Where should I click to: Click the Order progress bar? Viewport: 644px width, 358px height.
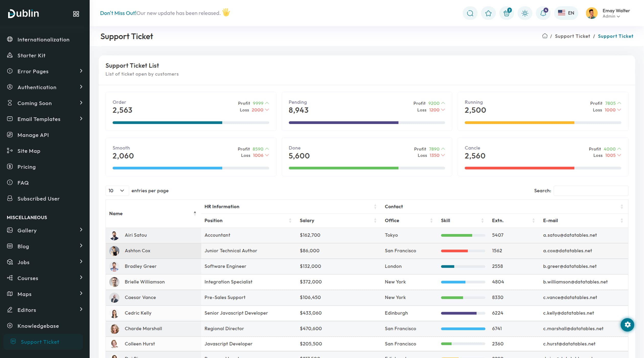[x=191, y=123]
